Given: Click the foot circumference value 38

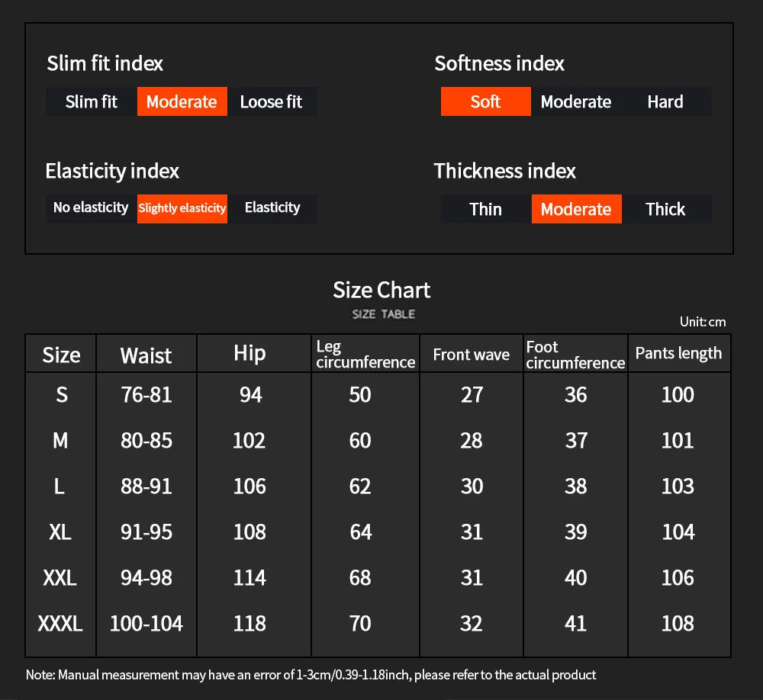Looking at the screenshot, I should pyautogui.click(x=575, y=486).
